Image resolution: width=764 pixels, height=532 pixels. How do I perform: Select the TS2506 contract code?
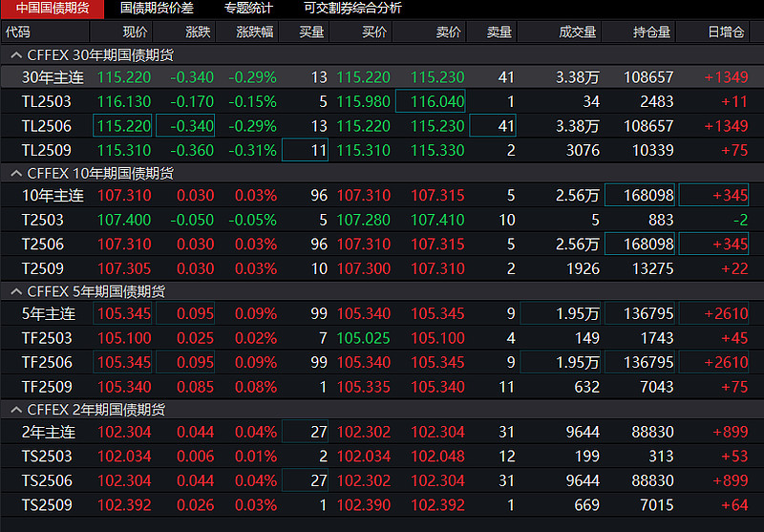point(47,480)
